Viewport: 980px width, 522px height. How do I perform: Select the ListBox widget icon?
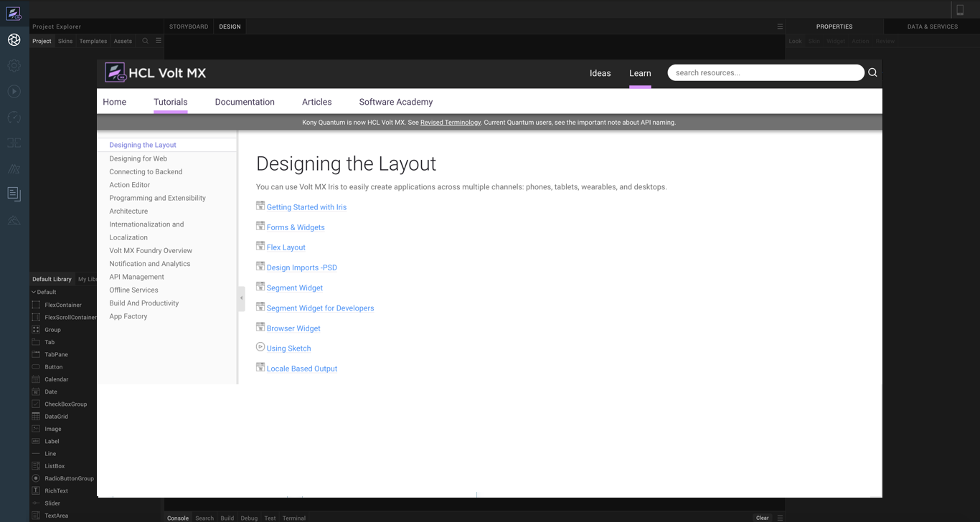pyautogui.click(x=36, y=466)
